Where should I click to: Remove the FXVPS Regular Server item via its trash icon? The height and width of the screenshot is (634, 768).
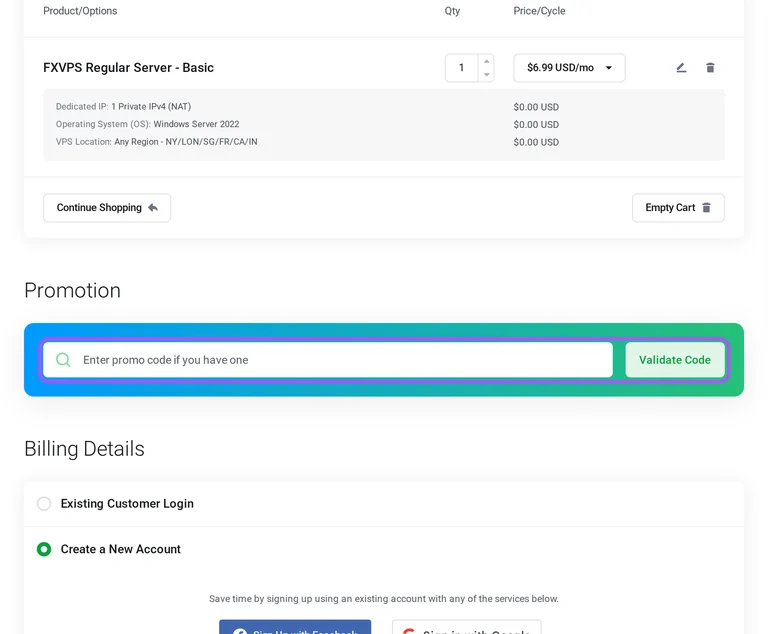(x=710, y=68)
